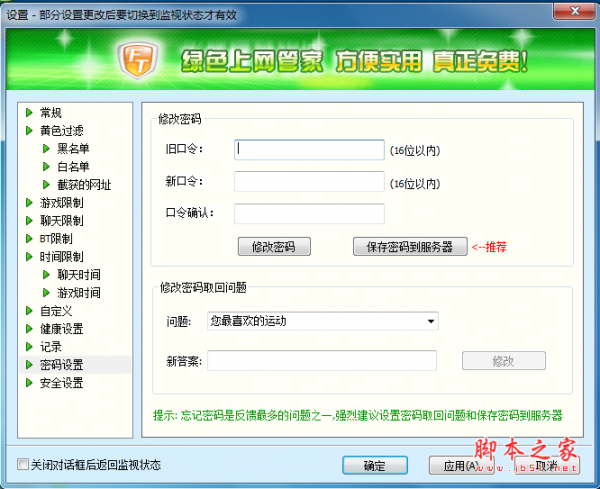The width and height of the screenshot is (600, 489).
Task: Click green arrow beside 聊天限制
Action: pos(29,220)
